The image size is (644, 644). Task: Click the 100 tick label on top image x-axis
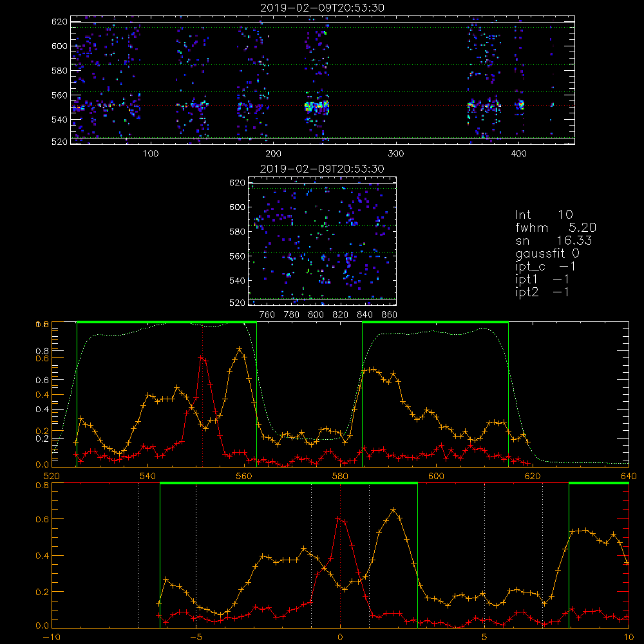pos(151,154)
